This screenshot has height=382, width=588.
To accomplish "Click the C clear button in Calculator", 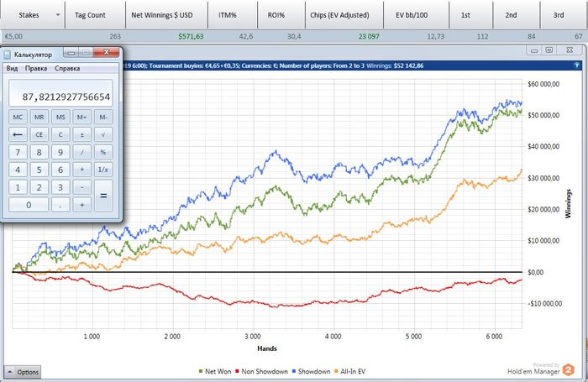I will click(x=60, y=134).
